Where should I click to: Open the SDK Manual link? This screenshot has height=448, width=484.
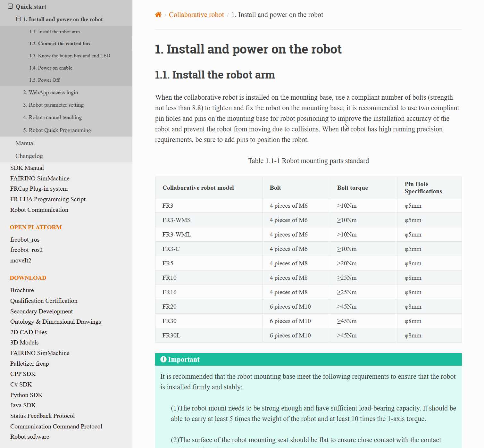click(x=27, y=168)
